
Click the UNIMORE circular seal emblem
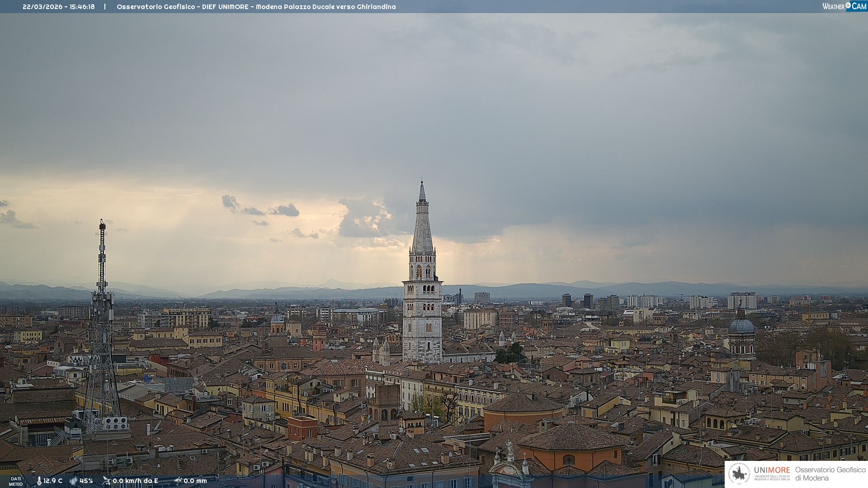tap(739, 474)
